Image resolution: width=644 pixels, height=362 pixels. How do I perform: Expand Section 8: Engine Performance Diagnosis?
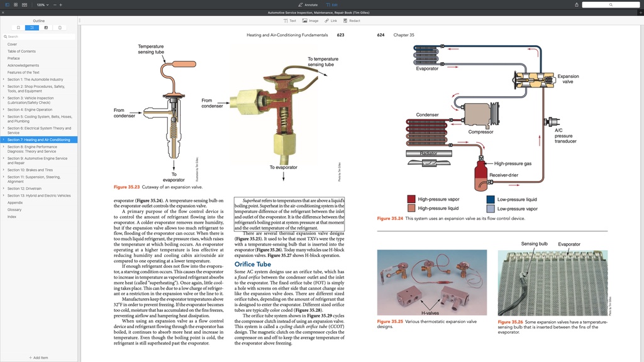tap(4, 146)
